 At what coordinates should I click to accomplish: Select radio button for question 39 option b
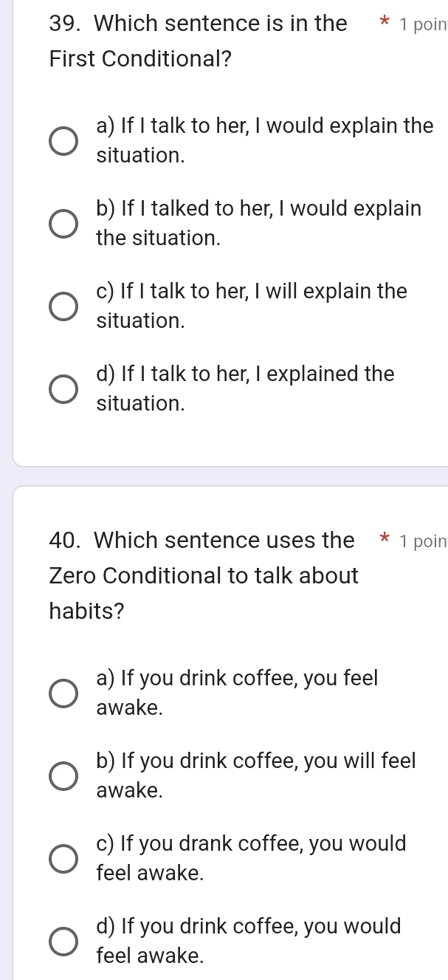pos(62,224)
